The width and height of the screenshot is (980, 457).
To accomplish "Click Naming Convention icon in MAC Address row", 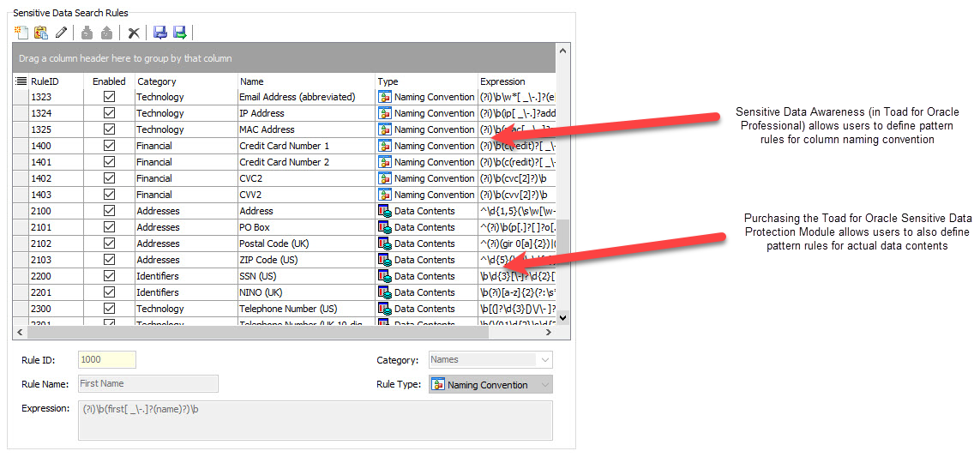I will pos(385,129).
